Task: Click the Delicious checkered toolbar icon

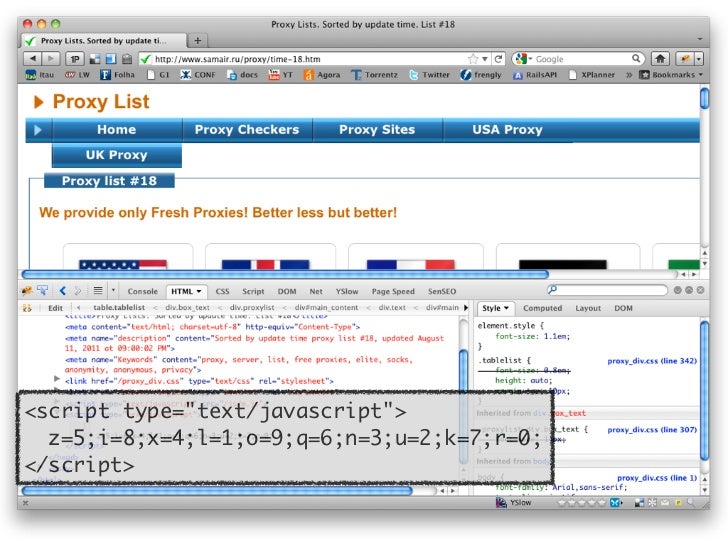Action: [x=95, y=59]
